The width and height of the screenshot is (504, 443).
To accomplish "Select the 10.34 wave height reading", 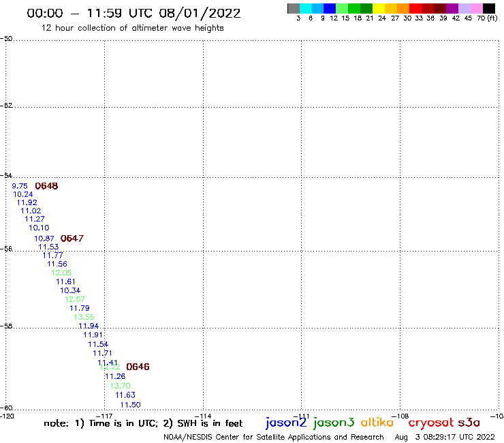I will click(x=70, y=290).
